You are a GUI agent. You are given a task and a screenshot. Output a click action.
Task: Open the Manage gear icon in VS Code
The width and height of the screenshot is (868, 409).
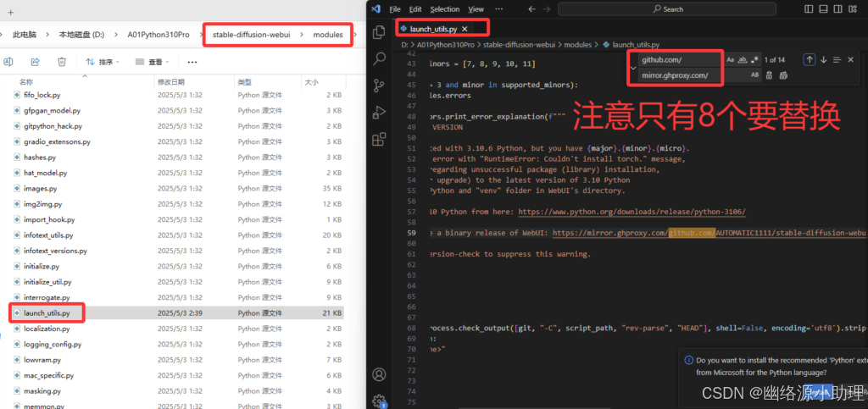[x=379, y=401]
